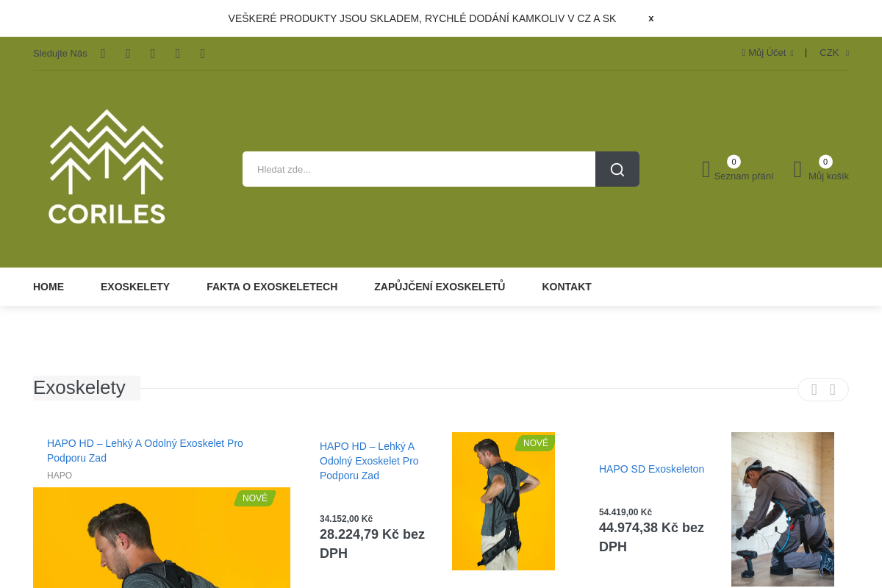Click the magnifier search button
Screen dimensions: 882x588
[x=617, y=169]
